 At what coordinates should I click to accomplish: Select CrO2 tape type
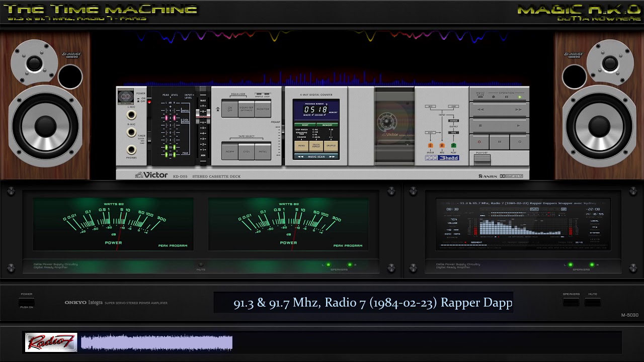tap(246, 151)
